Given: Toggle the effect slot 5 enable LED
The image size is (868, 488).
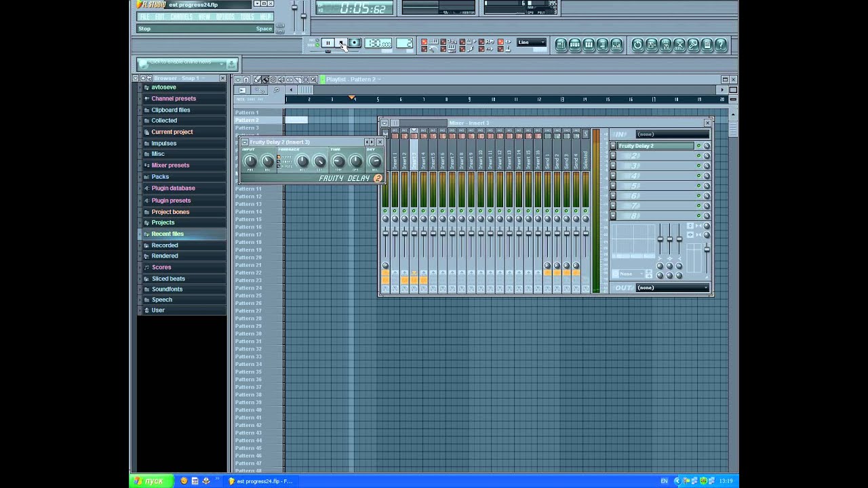Looking at the screenshot, I should pyautogui.click(x=698, y=186).
